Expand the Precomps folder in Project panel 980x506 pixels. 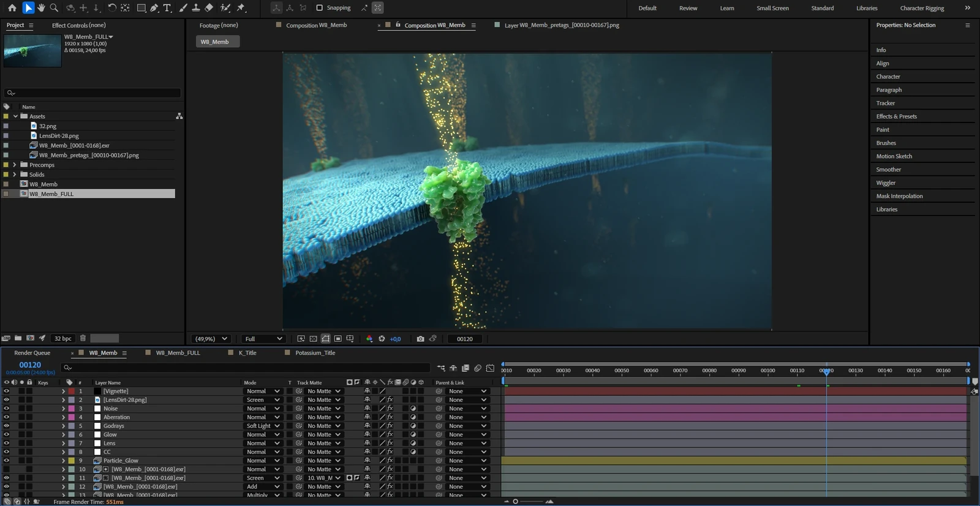15,165
